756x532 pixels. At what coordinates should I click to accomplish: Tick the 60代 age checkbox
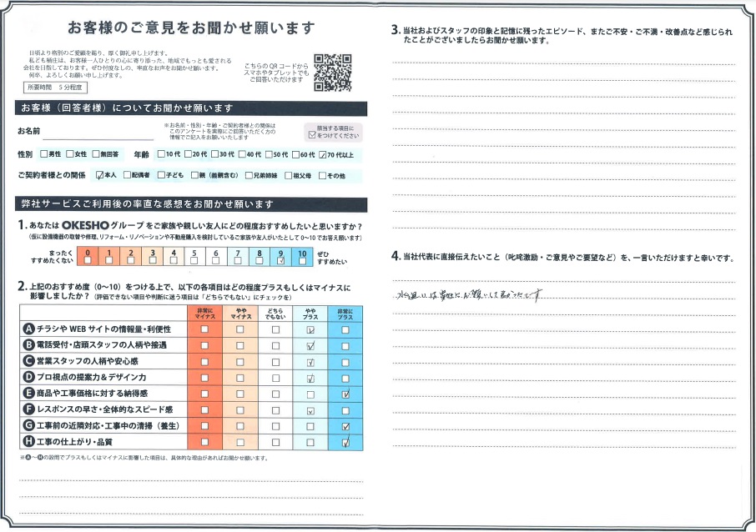(295, 155)
